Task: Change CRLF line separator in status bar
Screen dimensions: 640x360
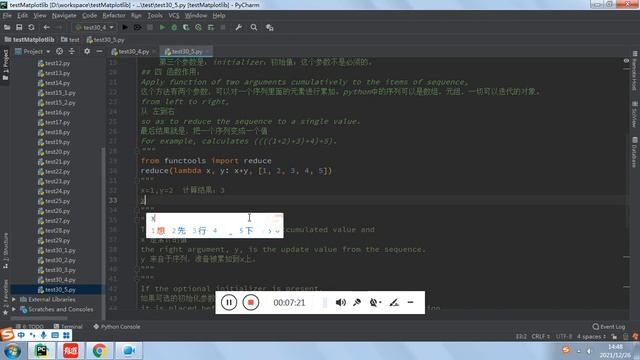Action: pyautogui.click(x=540, y=336)
